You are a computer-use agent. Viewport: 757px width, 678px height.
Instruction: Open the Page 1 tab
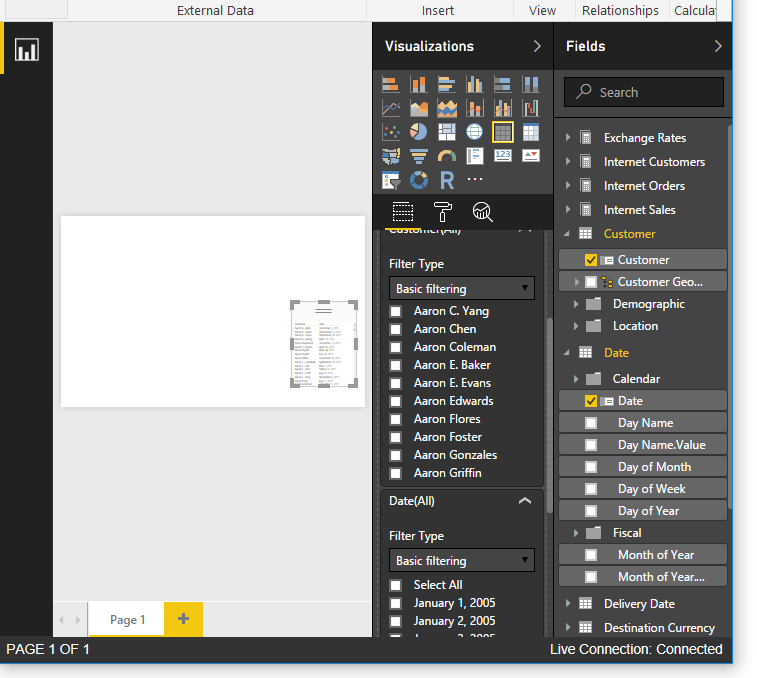point(127,620)
